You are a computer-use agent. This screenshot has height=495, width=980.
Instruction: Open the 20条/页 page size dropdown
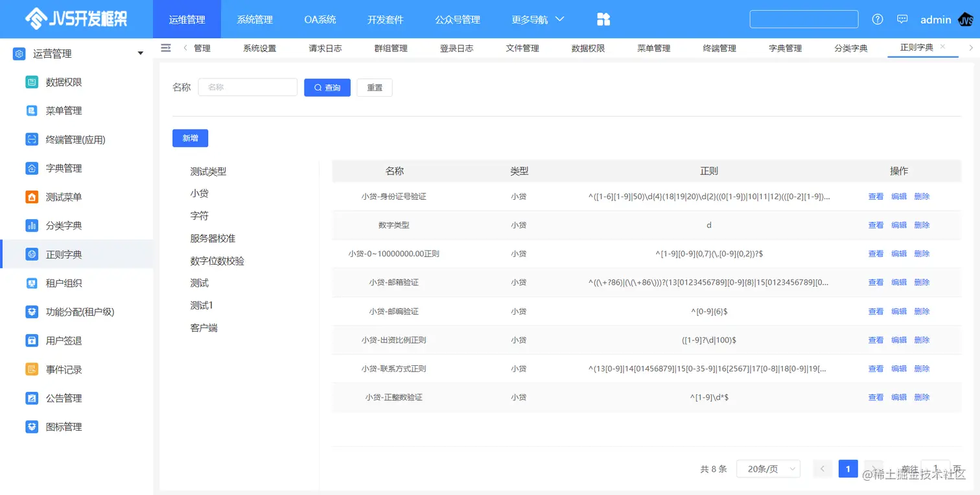click(768, 469)
